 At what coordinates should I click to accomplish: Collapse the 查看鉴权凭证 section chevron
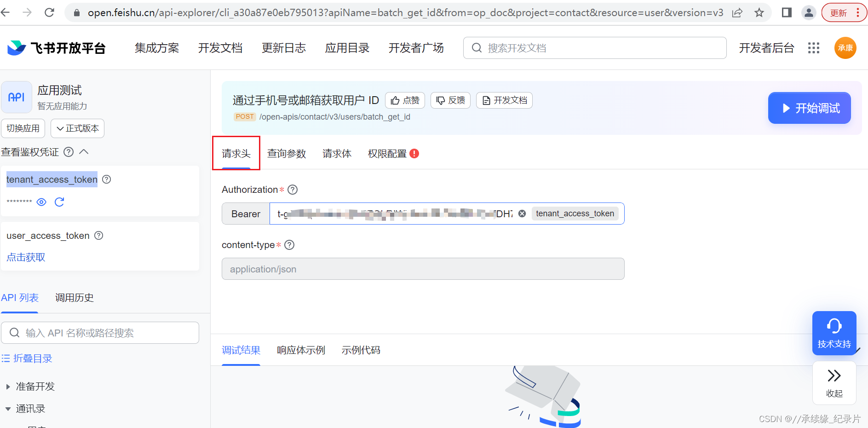(84, 152)
